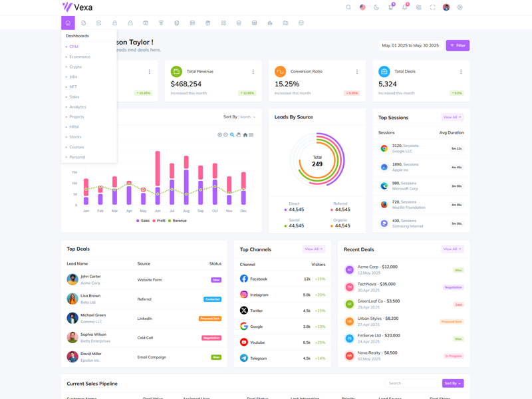
Task: Toggle the Profit series in chart legend
Action: pos(159,221)
